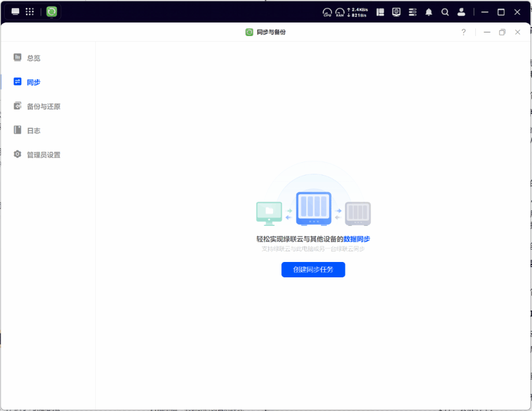Screen dimensions: 532x411
Task: Open the notifications bell
Action: click(x=429, y=12)
